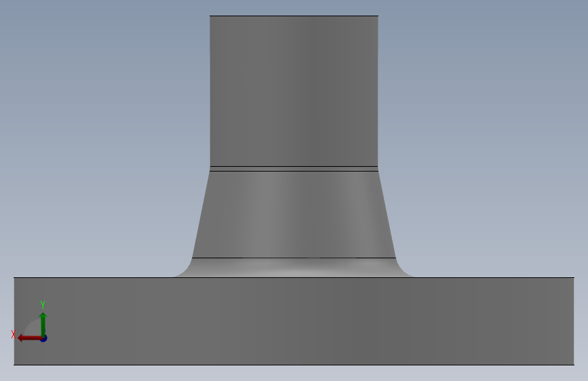Click the green Y axis arrow of triad
Image resolution: width=588 pixels, height=381 pixels.
point(43,325)
